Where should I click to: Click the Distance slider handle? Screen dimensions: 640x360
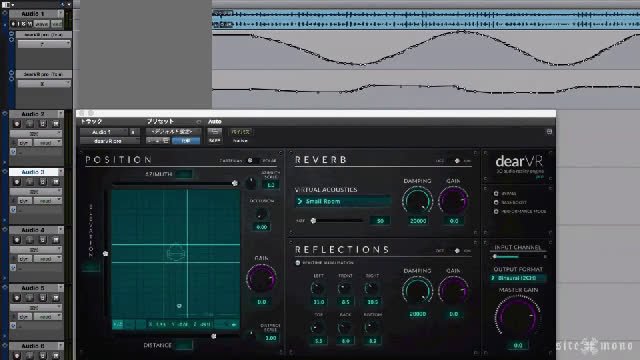click(213, 336)
